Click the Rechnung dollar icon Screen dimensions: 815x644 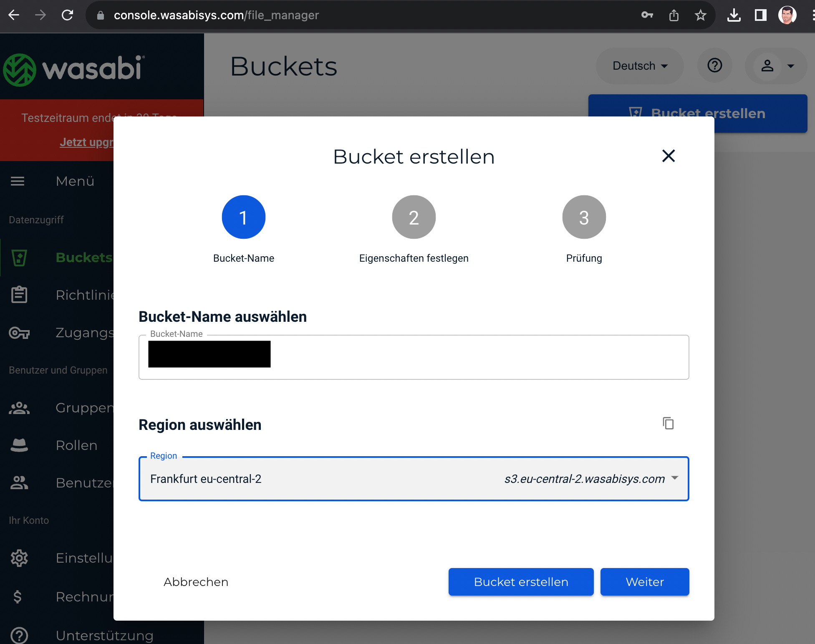[18, 597]
